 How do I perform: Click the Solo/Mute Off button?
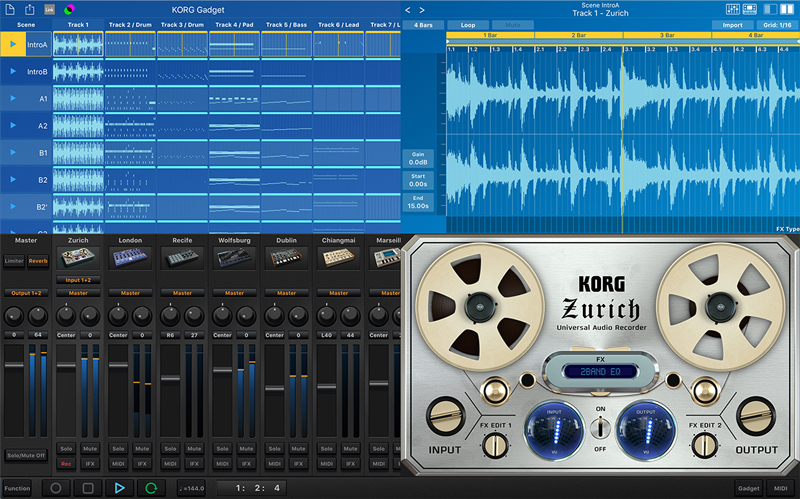pyautogui.click(x=26, y=455)
